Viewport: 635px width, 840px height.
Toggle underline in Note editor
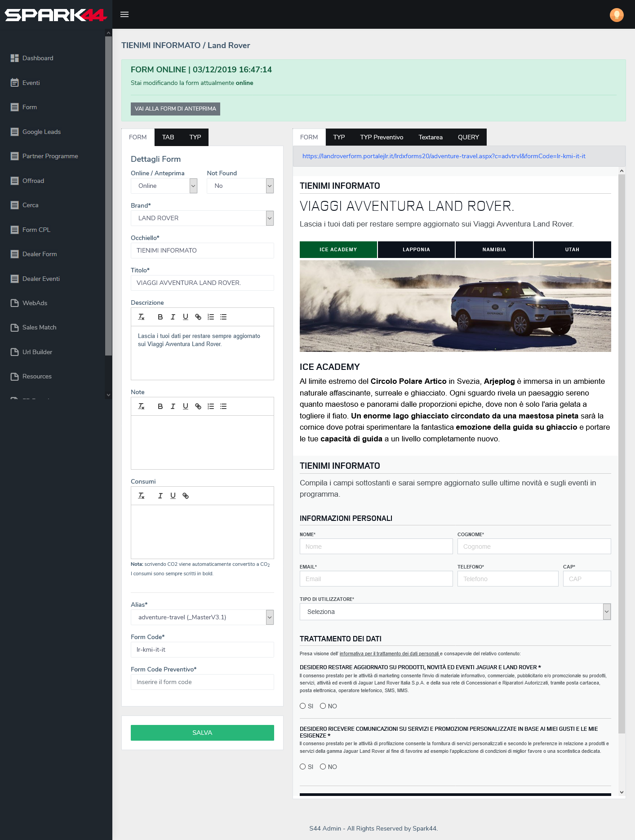tap(185, 406)
